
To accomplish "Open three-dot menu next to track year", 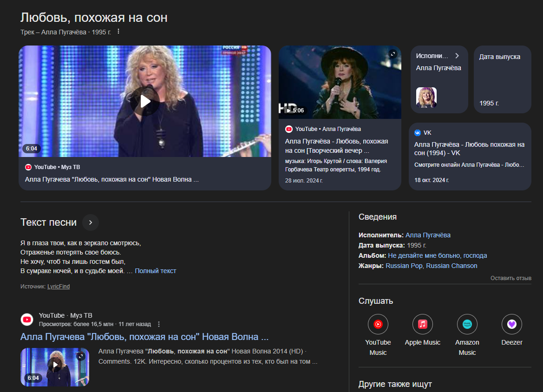I will pos(118,32).
